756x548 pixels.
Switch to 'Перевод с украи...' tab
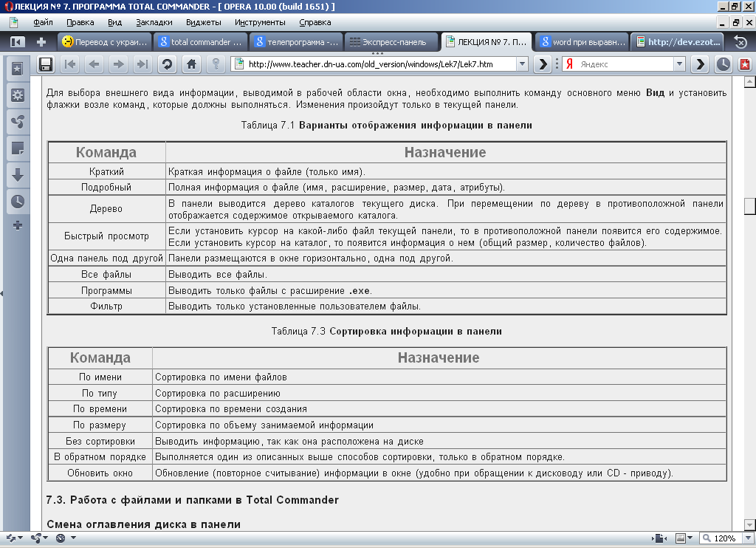pos(105,42)
